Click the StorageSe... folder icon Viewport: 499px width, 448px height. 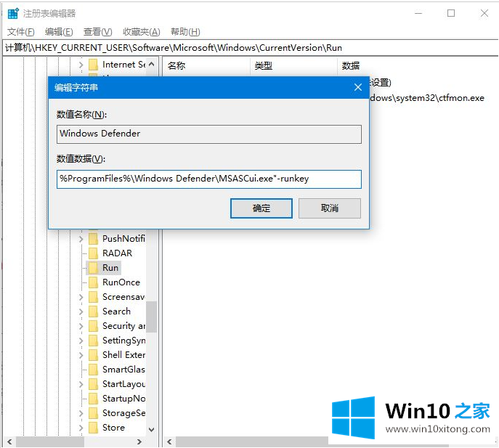(93, 413)
